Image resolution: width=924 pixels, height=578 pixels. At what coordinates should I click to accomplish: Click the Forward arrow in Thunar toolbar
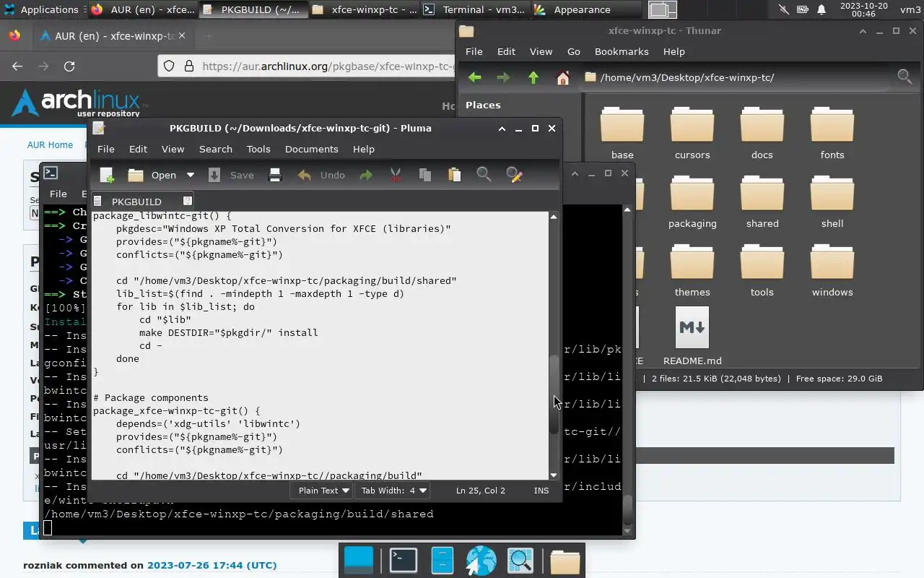point(503,77)
